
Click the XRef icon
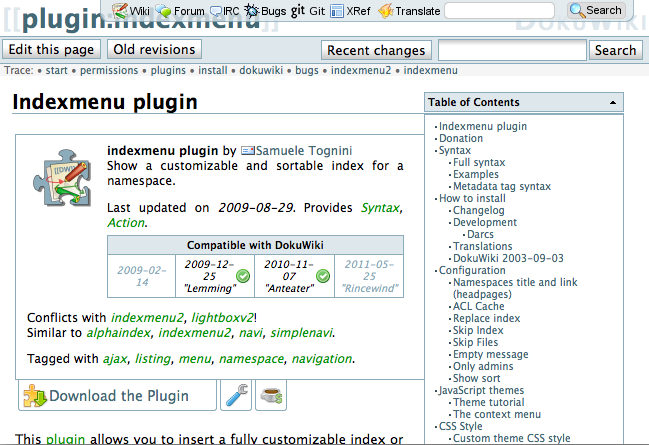pyautogui.click(x=338, y=10)
